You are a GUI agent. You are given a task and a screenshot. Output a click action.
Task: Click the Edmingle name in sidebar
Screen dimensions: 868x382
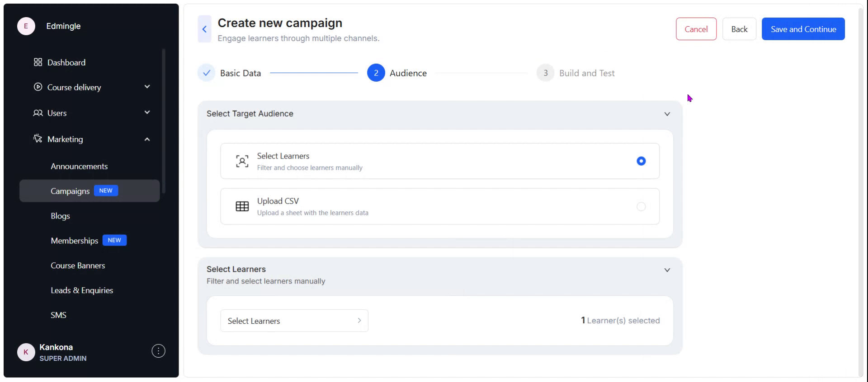coord(63,26)
